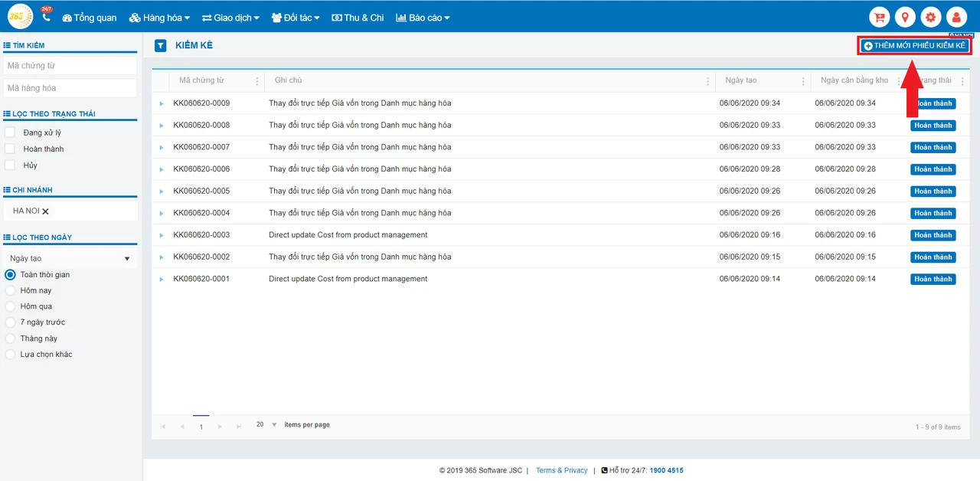Check the Hủy status filter

tap(10, 165)
